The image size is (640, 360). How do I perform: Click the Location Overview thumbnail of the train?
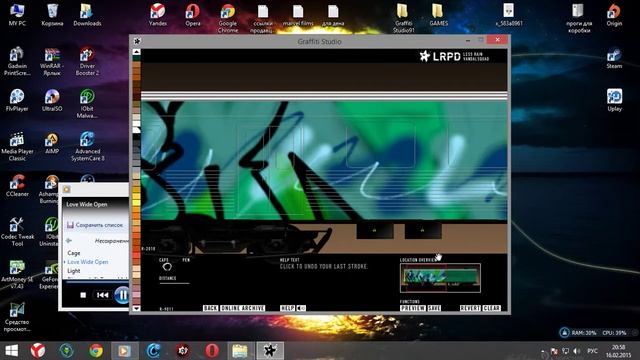pos(440,278)
